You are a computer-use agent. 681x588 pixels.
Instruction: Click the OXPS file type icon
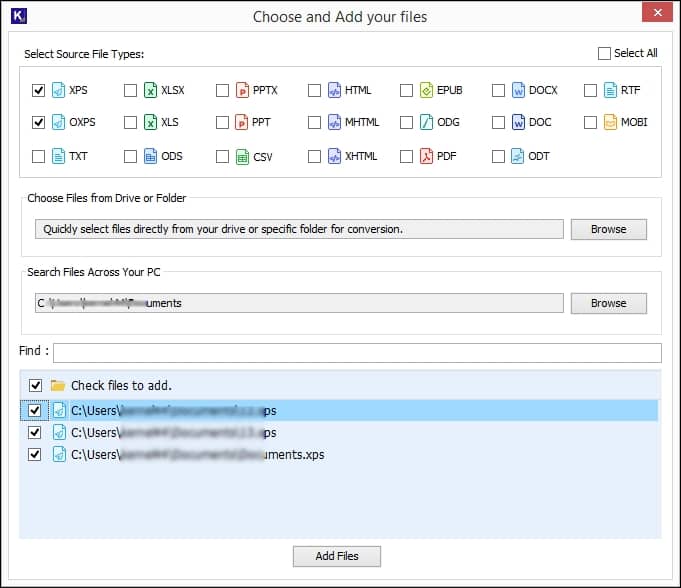coord(58,122)
